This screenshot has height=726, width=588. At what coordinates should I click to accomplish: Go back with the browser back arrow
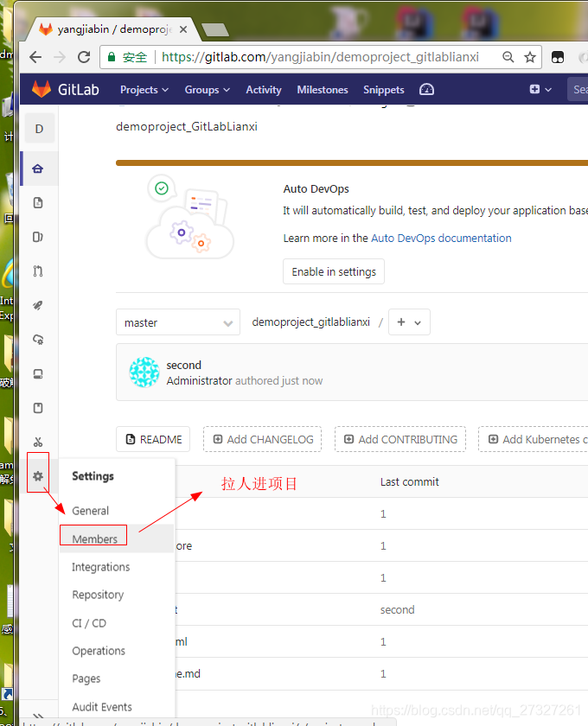[35, 57]
